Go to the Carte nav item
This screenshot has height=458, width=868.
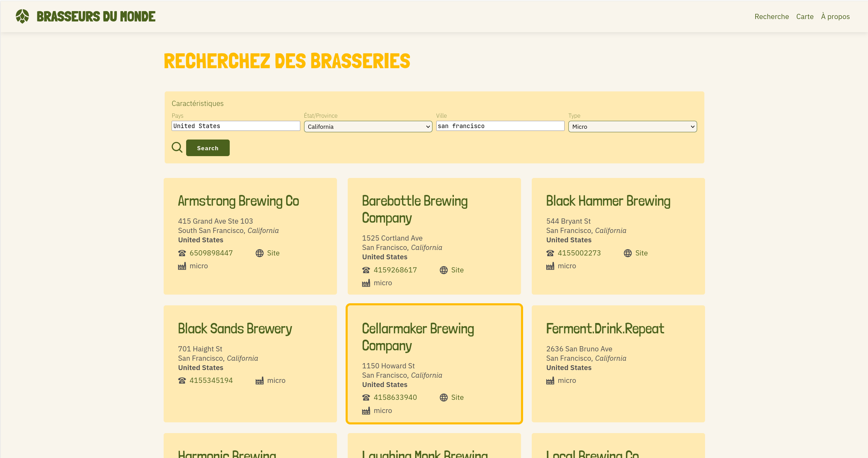pyautogui.click(x=805, y=17)
